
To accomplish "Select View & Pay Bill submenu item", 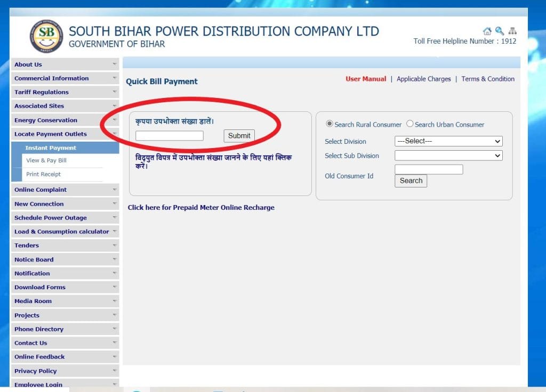I will [x=46, y=160].
